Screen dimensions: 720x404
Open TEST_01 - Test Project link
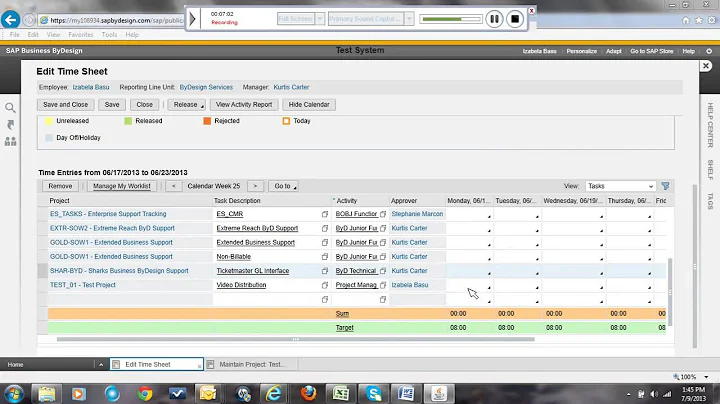coord(83,285)
